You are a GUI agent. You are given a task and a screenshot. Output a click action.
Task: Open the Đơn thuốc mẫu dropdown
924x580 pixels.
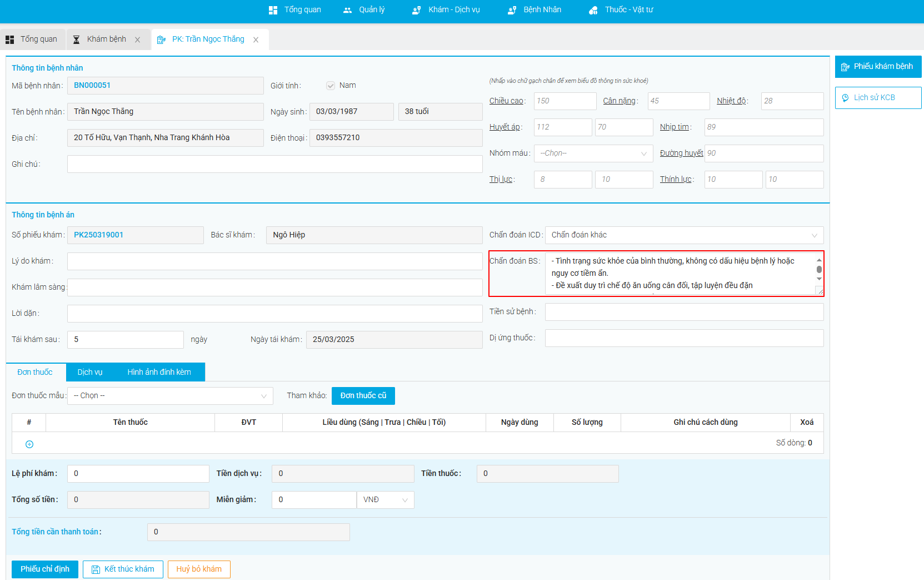(170, 396)
